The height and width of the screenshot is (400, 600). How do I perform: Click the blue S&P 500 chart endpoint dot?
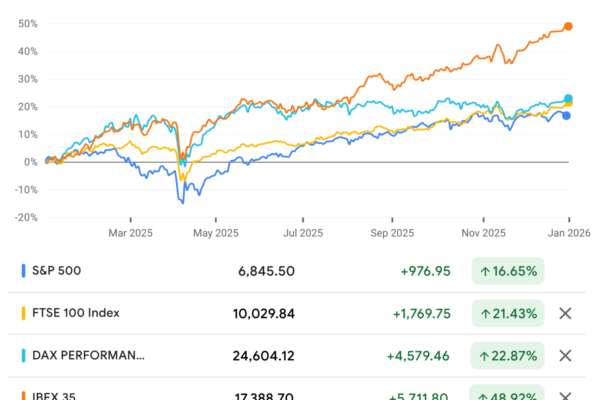point(568,116)
